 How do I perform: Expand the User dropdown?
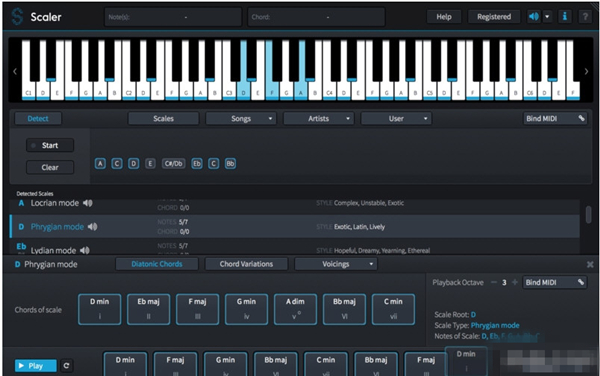point(396,119)
